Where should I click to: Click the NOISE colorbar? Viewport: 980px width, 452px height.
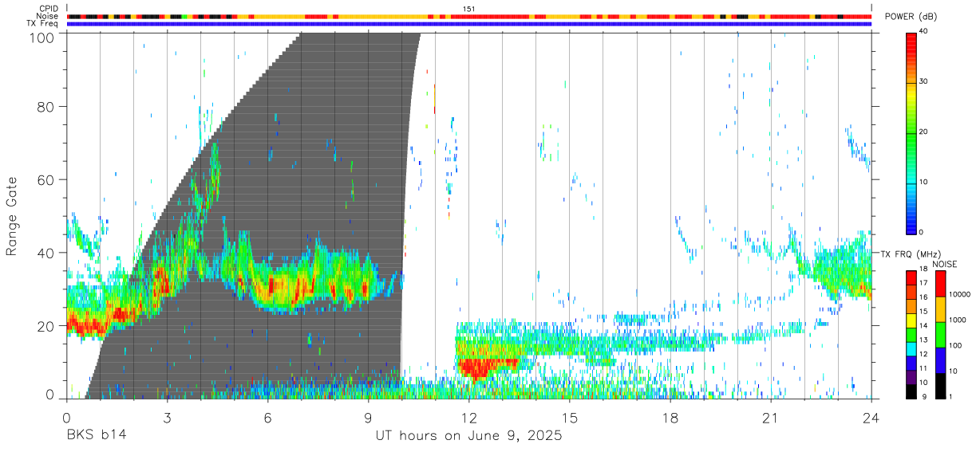tap(940, 334)
